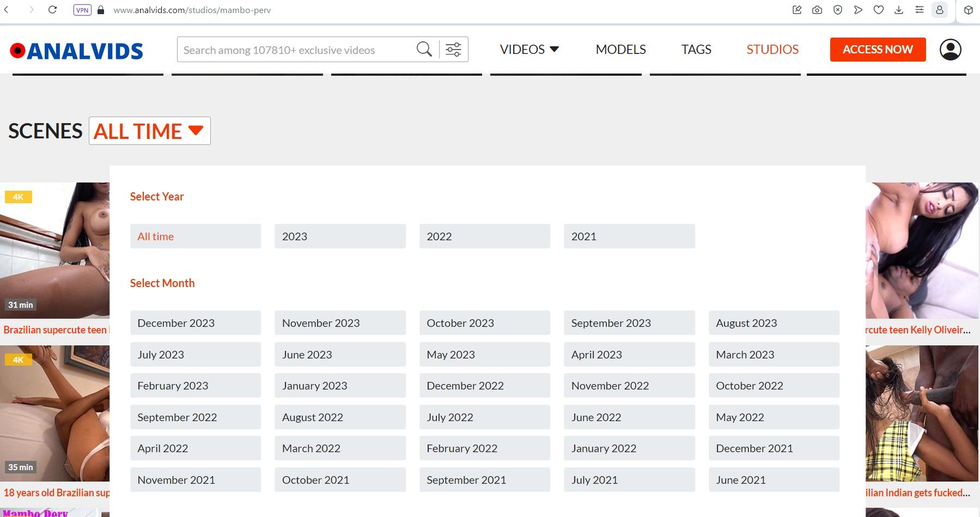
Task: Go to the MODELS navigation tab
Action: click(x=620, y=50)
